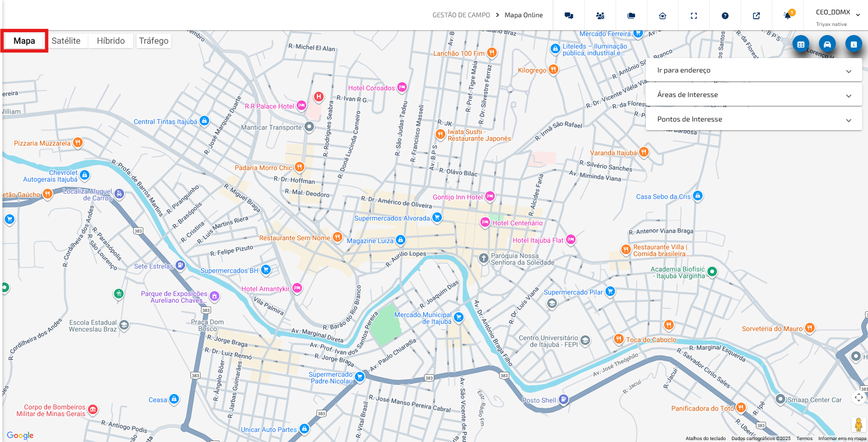
Task: Click the Mercado Municipal de Itajubá pin
Action: (459, 317)
